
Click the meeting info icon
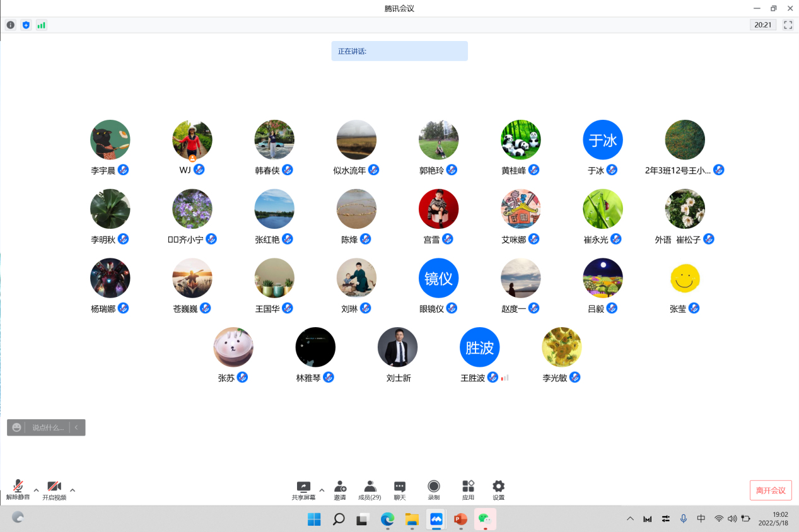click(11, 25)
